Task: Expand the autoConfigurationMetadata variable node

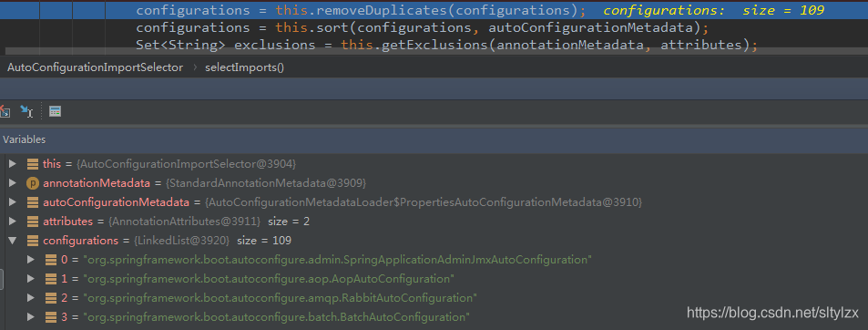Action: pos(13,202)
